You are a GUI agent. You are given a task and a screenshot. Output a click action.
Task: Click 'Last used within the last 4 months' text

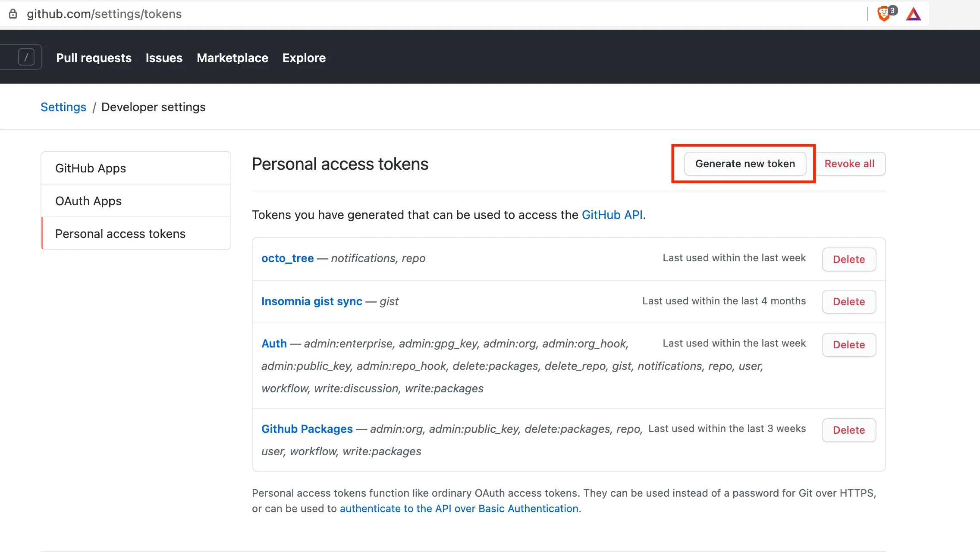tap(724, 301)
